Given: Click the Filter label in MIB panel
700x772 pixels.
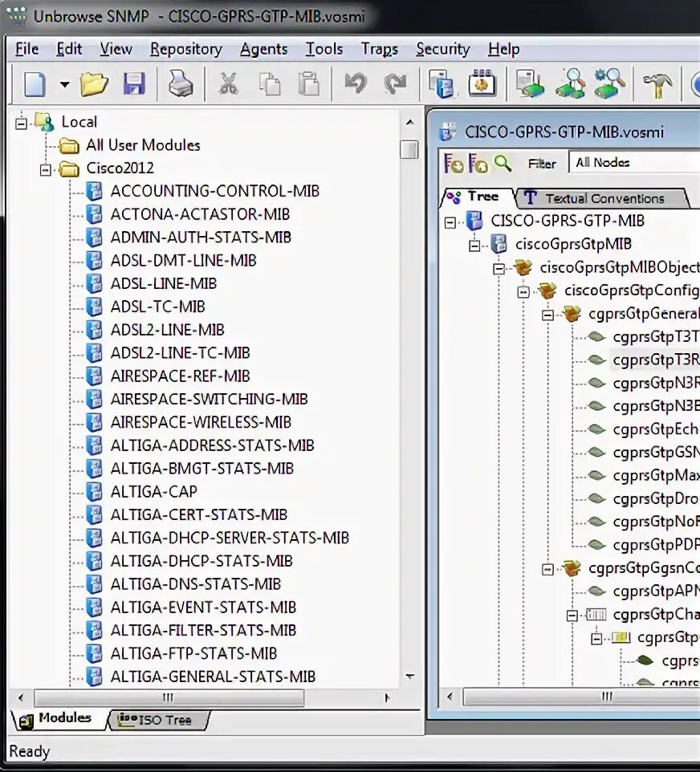Looking at the screenshot, I should [x=542, y=164].
